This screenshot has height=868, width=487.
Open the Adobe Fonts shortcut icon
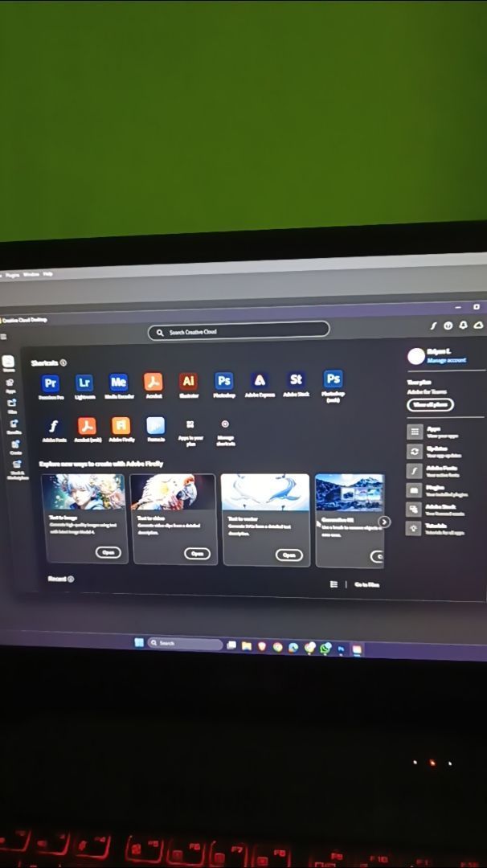pos(54,426)
